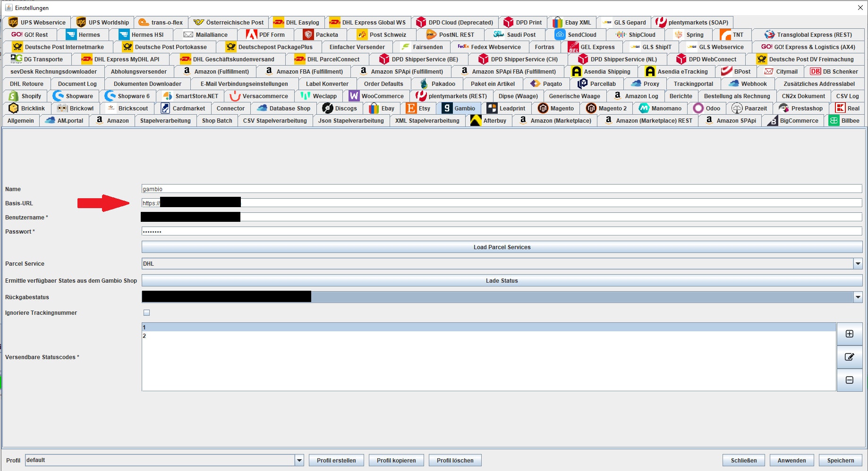Select the Gambio tab
The width and height of the screenshot is (868, 471).
(459, 108)
